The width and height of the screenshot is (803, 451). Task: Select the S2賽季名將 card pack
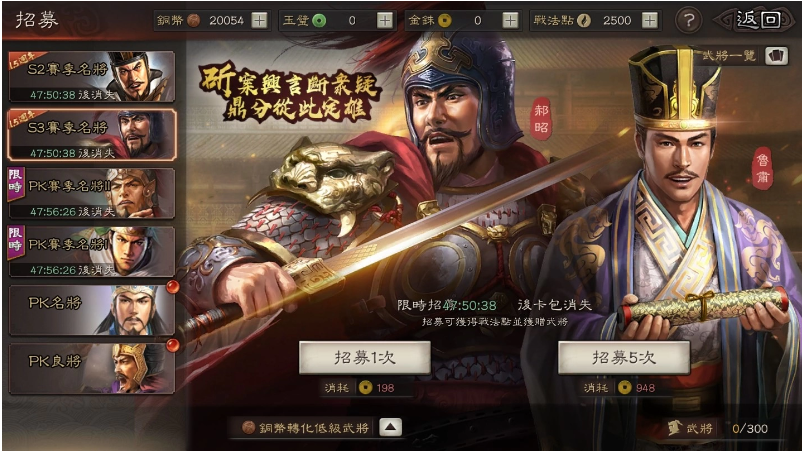92,77
